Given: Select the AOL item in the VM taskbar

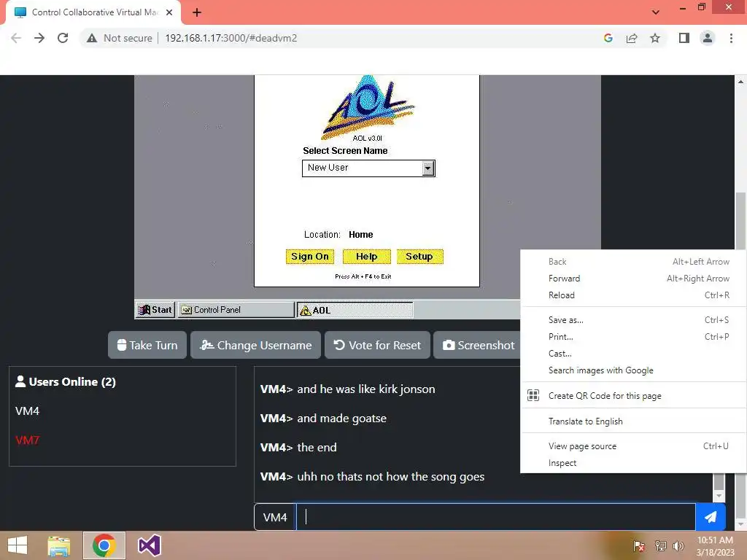Looking at the screenshot, I should tap(355, 310).
